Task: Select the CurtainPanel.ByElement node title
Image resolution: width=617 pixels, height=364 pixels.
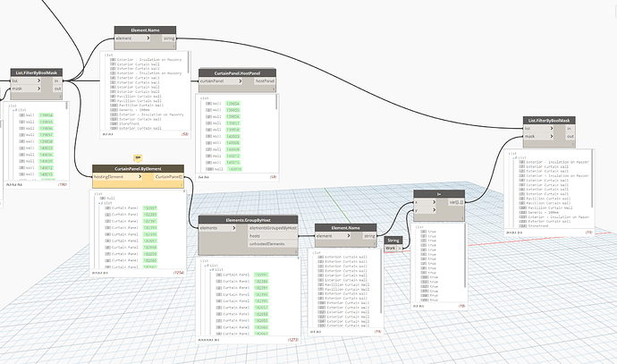Action: point(138,169)
